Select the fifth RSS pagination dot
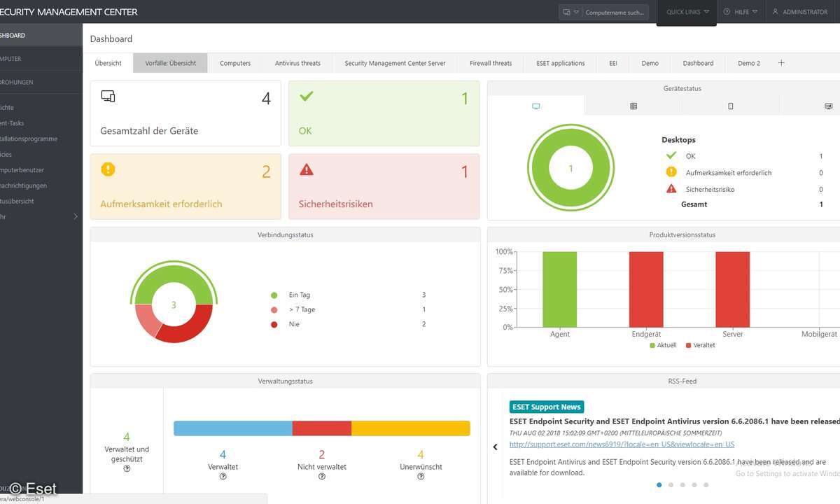Screen dimensions: 840x504 coord(706,484)
